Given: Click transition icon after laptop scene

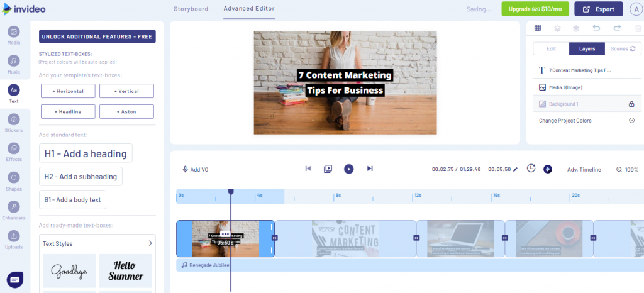Looking at the screenshot, I should pos(505,238).
